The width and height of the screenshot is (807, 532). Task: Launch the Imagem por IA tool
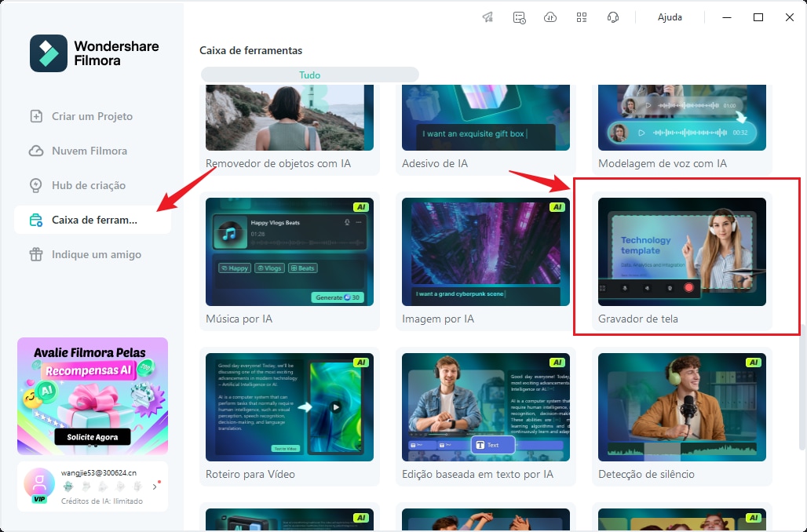pos(486,261)
